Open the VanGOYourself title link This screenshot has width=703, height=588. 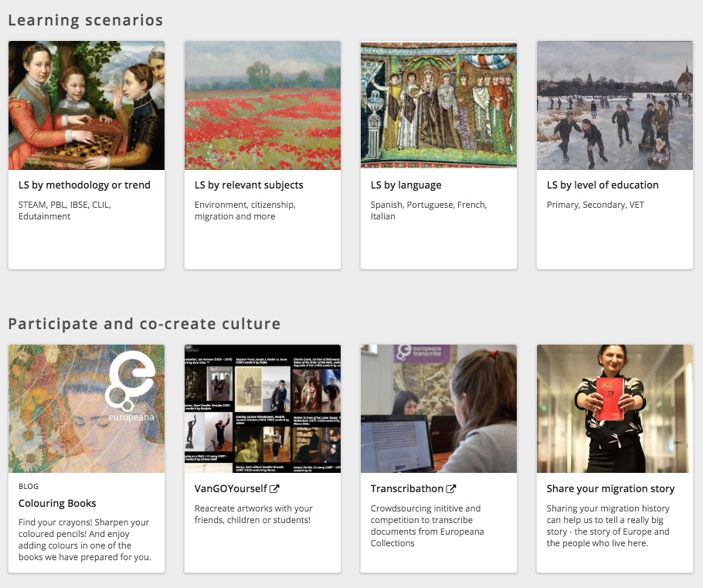click(x=230, y=489)
